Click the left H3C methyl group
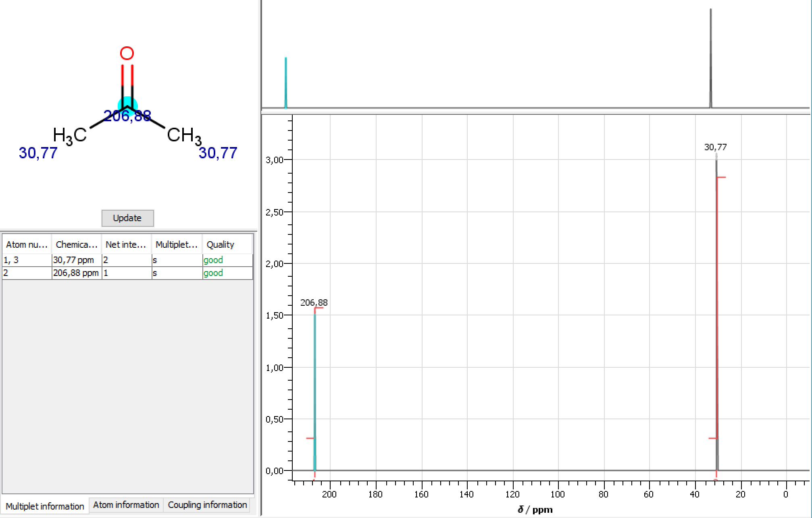The width and height of the screenshot is (812, 518). point(70,135)
